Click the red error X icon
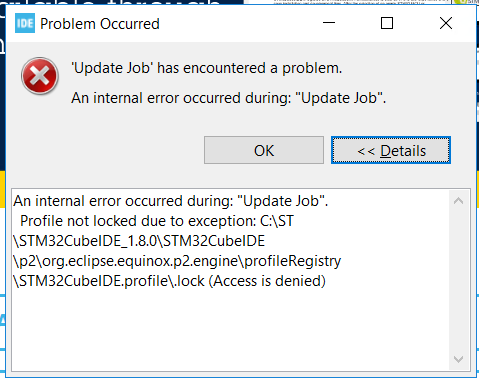 click(40, 76)
